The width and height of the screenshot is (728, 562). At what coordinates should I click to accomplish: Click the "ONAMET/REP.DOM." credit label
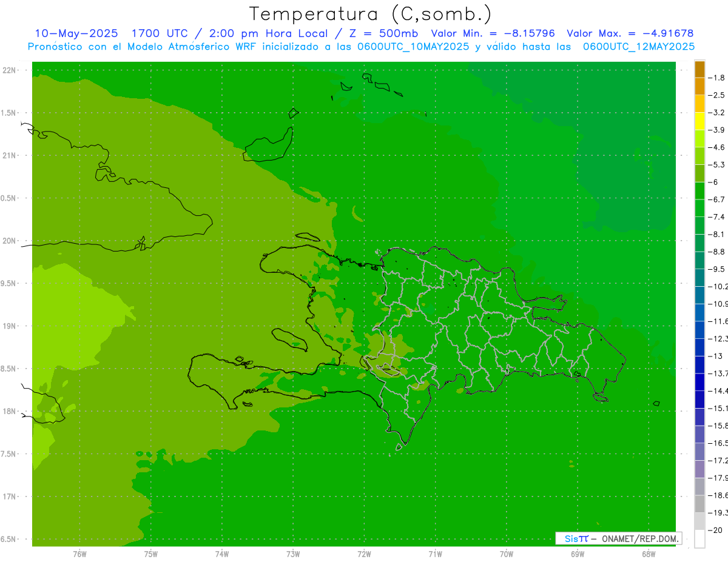click(640, 538)
